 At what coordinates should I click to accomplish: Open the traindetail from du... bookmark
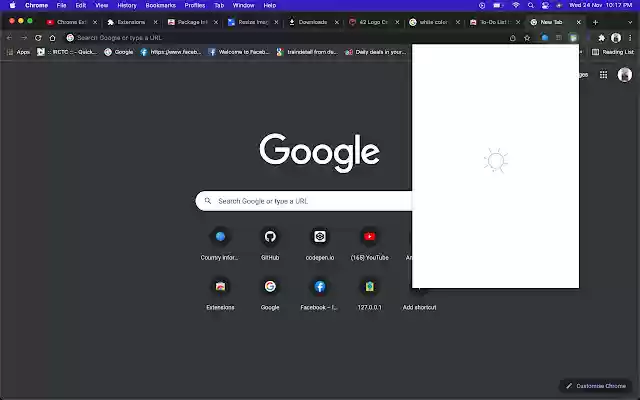pyautogui.click(x=307, y=52)
